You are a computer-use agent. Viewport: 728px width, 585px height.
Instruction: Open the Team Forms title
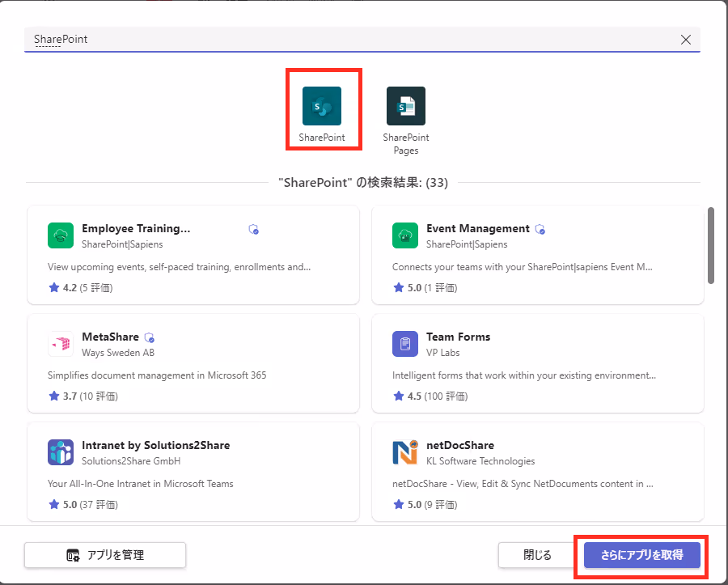pos(459,337)
